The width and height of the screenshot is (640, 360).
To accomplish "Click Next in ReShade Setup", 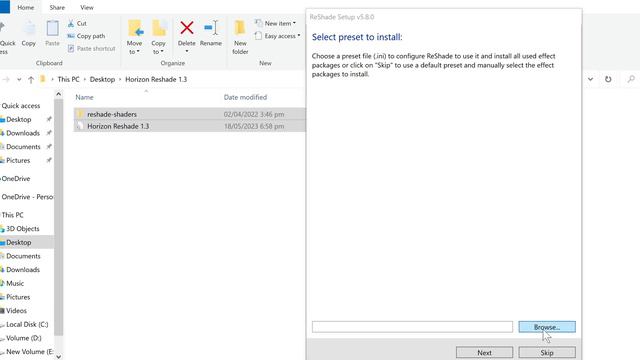I will pos(484,353).
